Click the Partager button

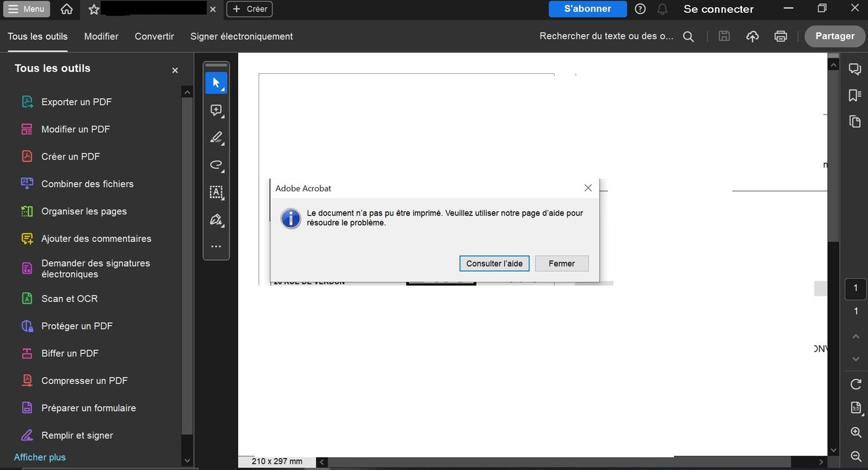(835, 36)
